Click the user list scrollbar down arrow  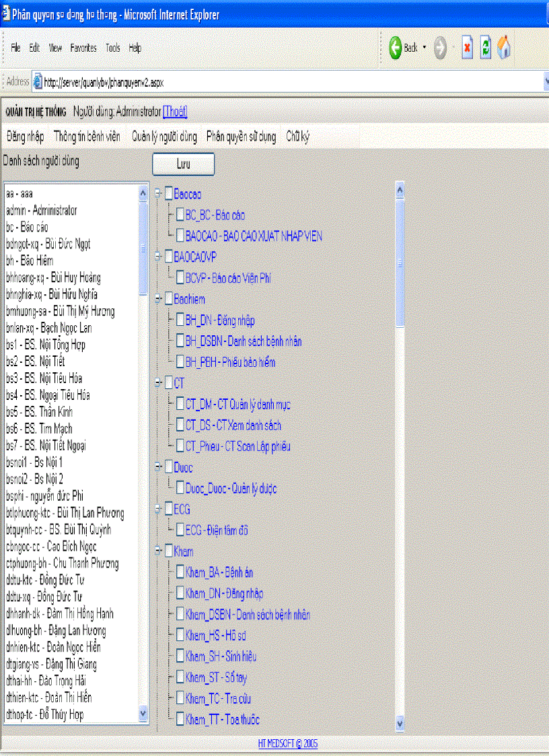point(143,714)
